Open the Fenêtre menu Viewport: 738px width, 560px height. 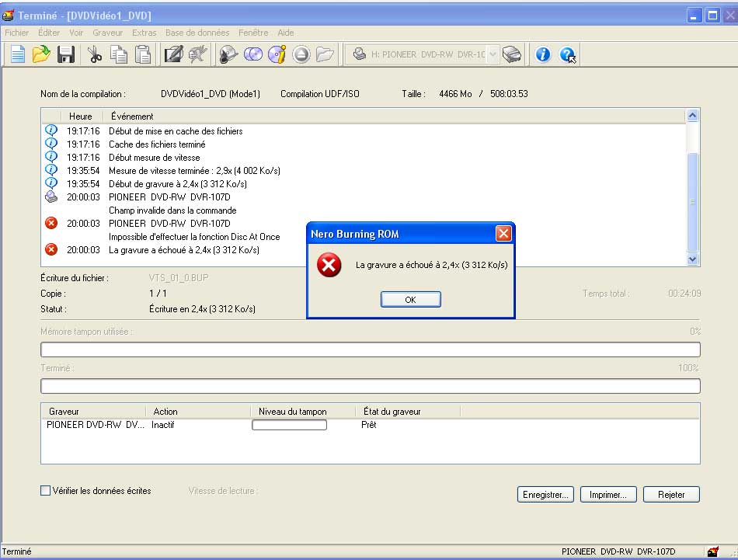[x=253, y=33]
